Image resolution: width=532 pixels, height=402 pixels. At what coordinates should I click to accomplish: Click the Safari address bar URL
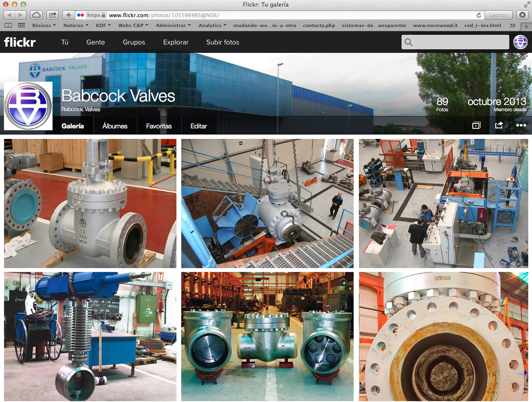point(164,15)
